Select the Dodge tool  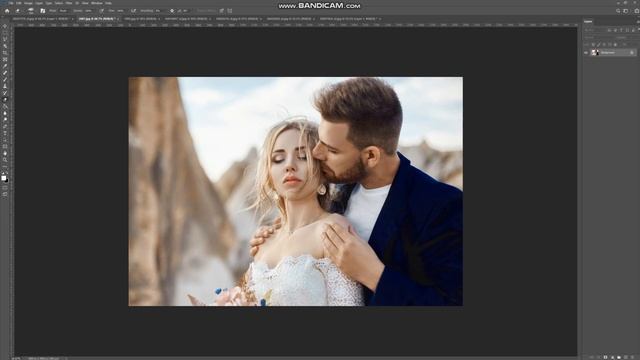coord(5,120)
